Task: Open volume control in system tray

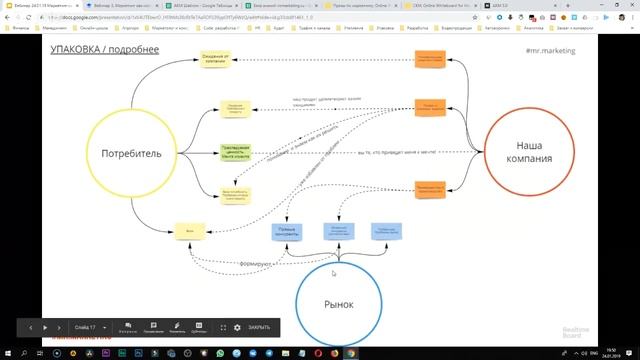Action: [x=584, y=353]
